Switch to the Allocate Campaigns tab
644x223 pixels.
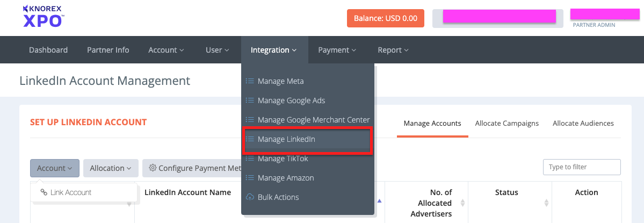506,123
